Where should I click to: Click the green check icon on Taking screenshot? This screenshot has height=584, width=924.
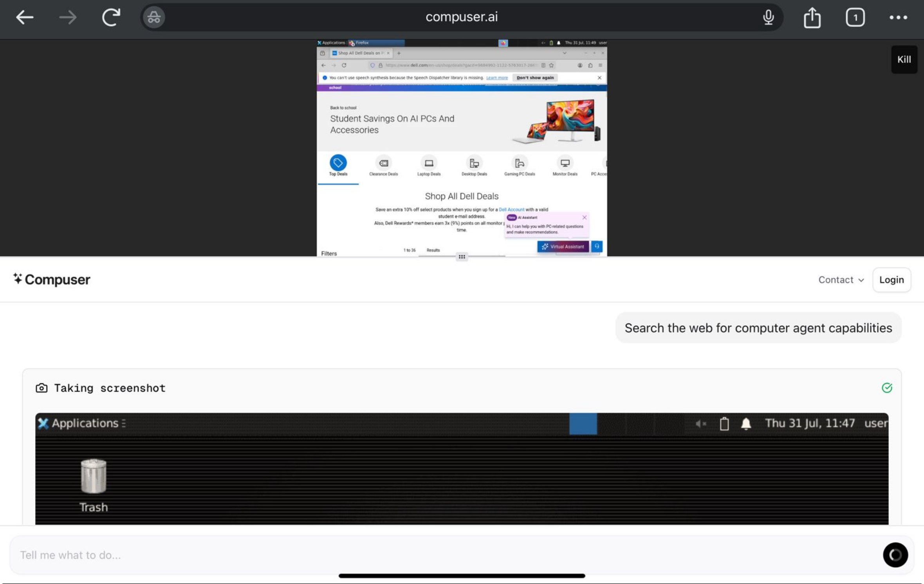(x=887, y=388)
